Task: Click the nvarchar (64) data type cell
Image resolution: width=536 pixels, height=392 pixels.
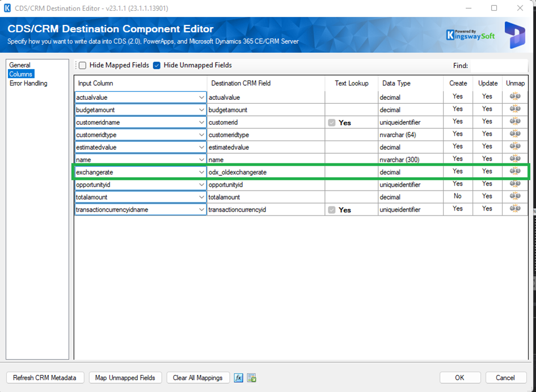Action: pos(411,134)
